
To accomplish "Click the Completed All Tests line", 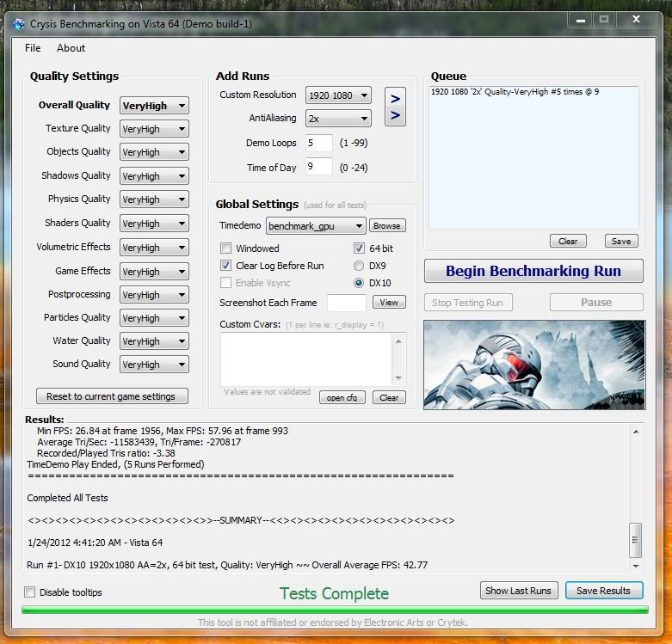I will (x=67, y=498).
